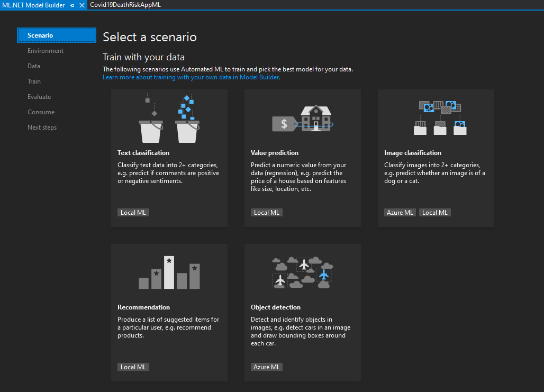This screenshot has height=392, width=544.
Task: Go to Next steps in sidebar
Action: pos(42,127)
